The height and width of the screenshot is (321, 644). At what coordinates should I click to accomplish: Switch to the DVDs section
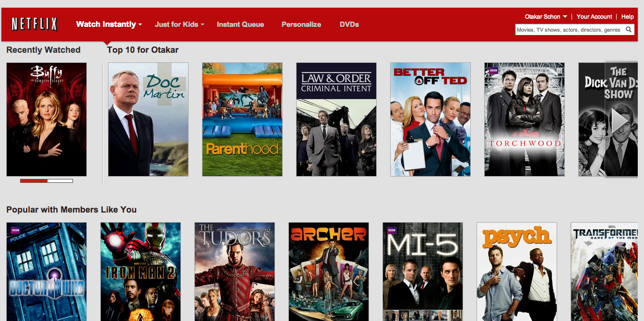(x=349, y=24)
